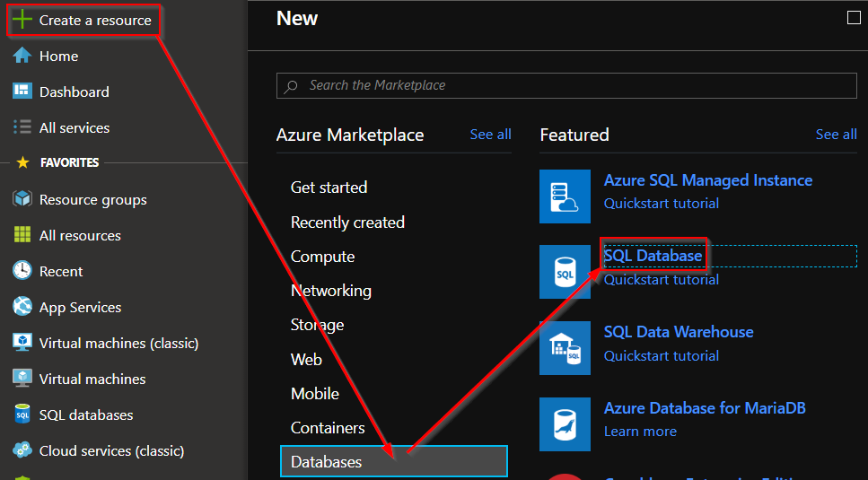Open the Compute category
The image size is (868, 480).
pos(323,257)
